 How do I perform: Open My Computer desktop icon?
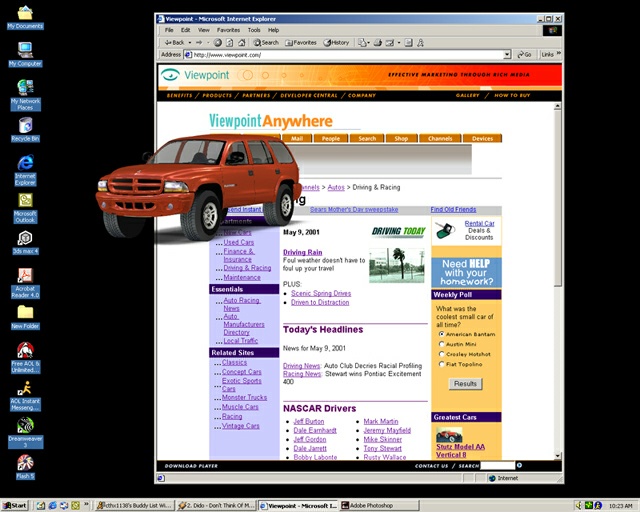[25, 54]
